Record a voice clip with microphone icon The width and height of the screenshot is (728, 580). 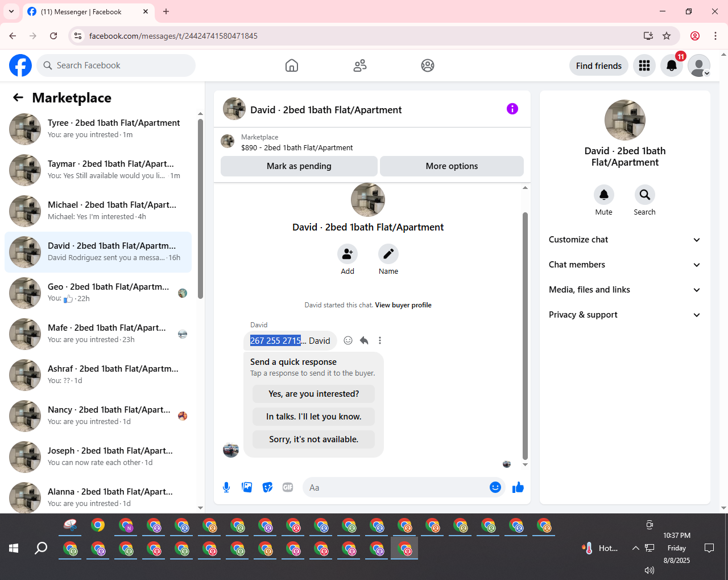(226, 487)
